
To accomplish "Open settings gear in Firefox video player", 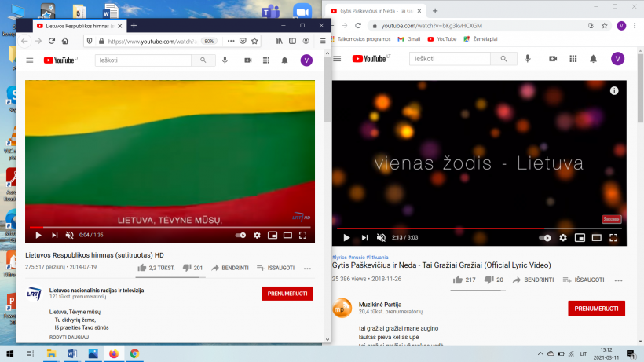I will [x=257, y=235].
